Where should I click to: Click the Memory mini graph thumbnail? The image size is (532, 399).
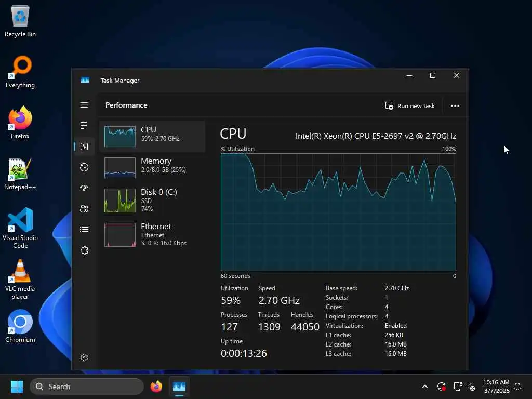click(120, 168)
